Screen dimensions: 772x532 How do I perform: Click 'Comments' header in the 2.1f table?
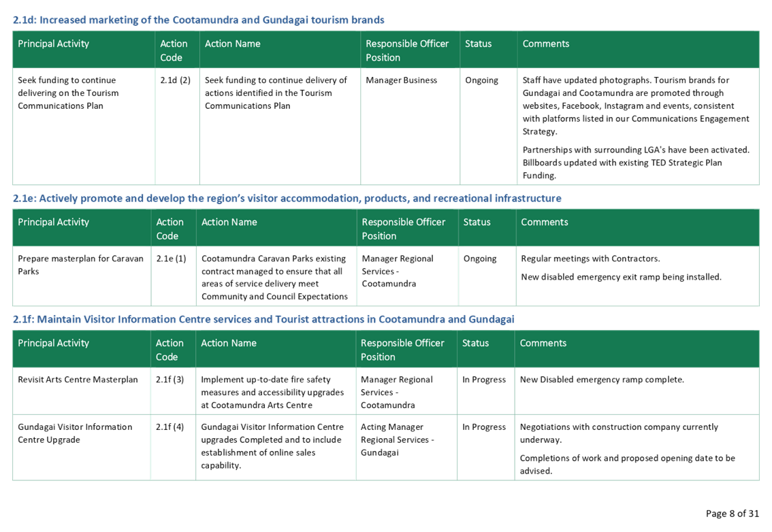(x=543, y=343)
